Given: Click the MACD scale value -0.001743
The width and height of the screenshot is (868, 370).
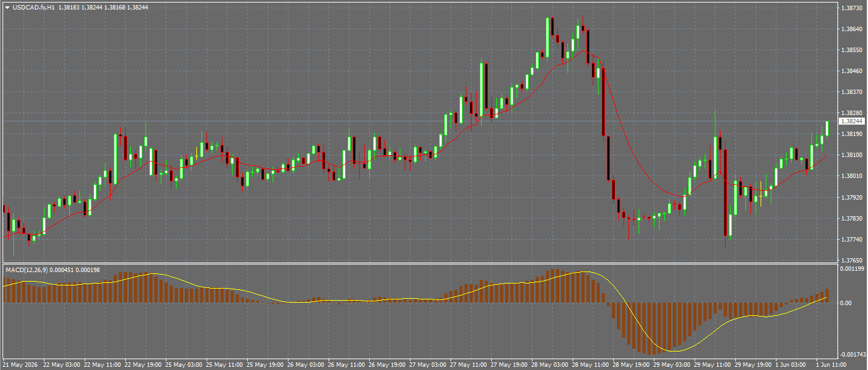Looking at the screenshot, I should point(853,354).
